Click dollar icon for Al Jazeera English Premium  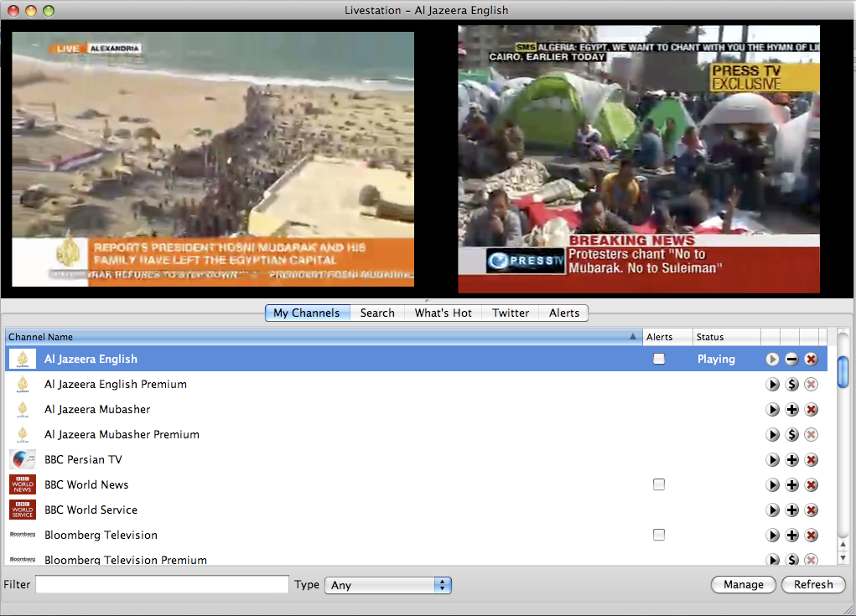(x=791, y=384)
